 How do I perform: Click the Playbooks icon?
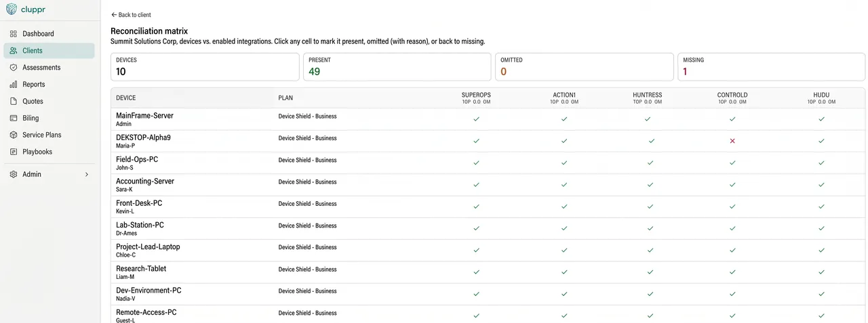tap(14, 152)
